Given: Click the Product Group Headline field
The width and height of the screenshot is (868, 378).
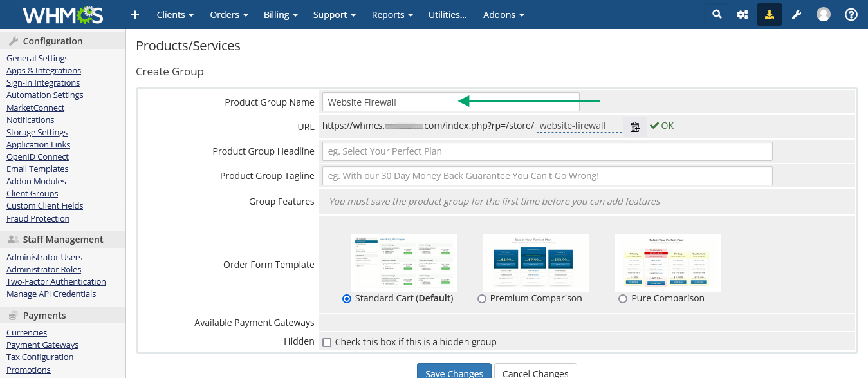Looking at the screenshot, I should pyautogui.click(x=547, y=151).
